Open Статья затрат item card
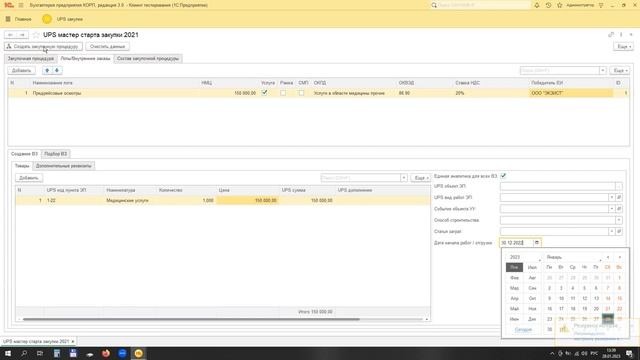The image size is (640, 360). [619, 231]
